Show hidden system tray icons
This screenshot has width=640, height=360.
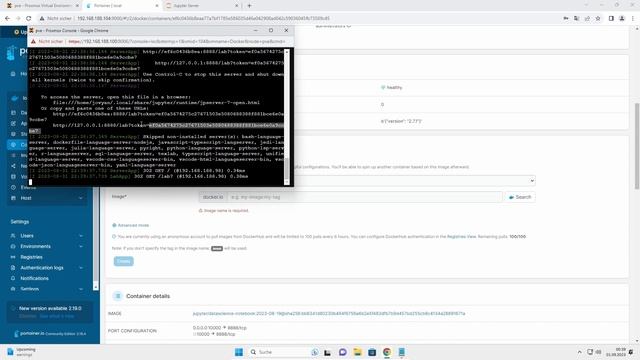coord(579,352)
